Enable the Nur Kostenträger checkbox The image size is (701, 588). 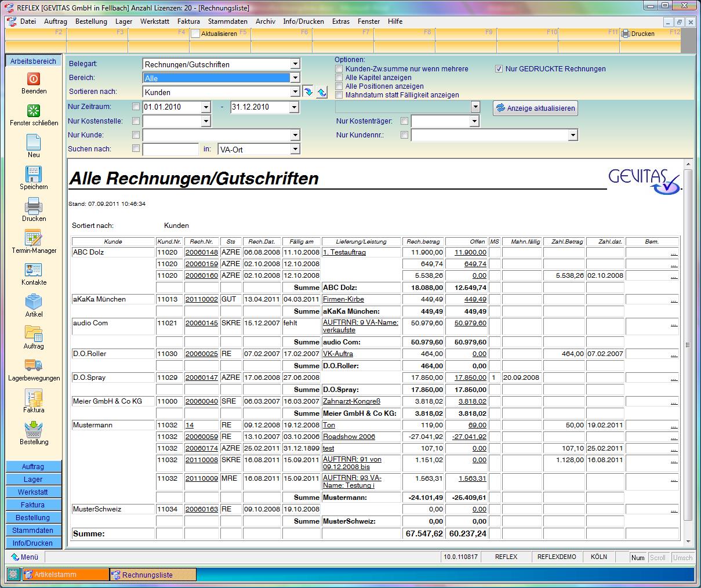pyautogui.click(x=404, y=121)
